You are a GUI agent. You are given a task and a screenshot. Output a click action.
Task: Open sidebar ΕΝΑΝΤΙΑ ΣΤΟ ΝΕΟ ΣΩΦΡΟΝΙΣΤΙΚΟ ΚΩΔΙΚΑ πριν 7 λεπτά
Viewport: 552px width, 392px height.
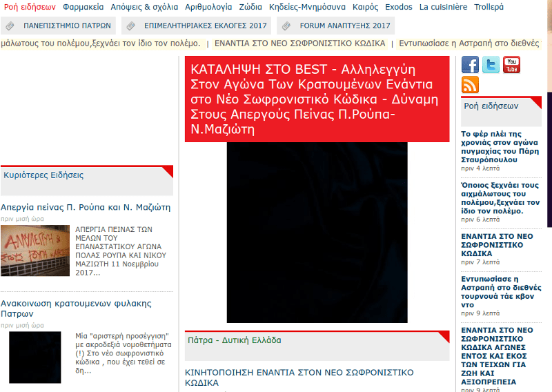coord(497,245)
